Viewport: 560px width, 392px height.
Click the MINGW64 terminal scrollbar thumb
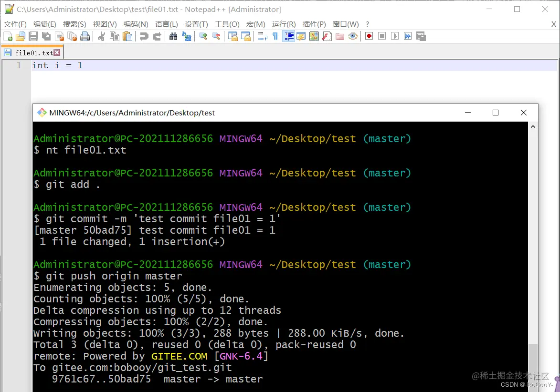[533, 367]
